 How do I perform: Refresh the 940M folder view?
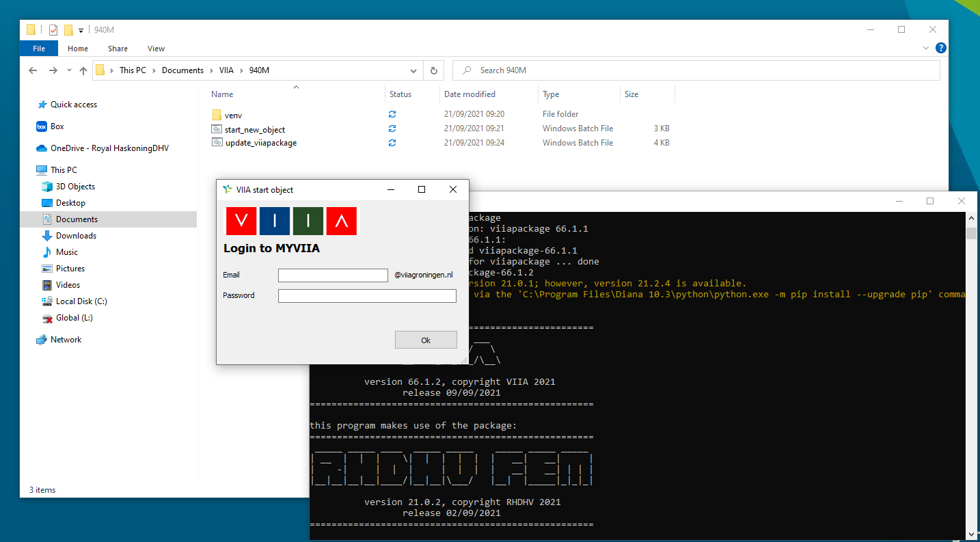(x=433, y=70)
